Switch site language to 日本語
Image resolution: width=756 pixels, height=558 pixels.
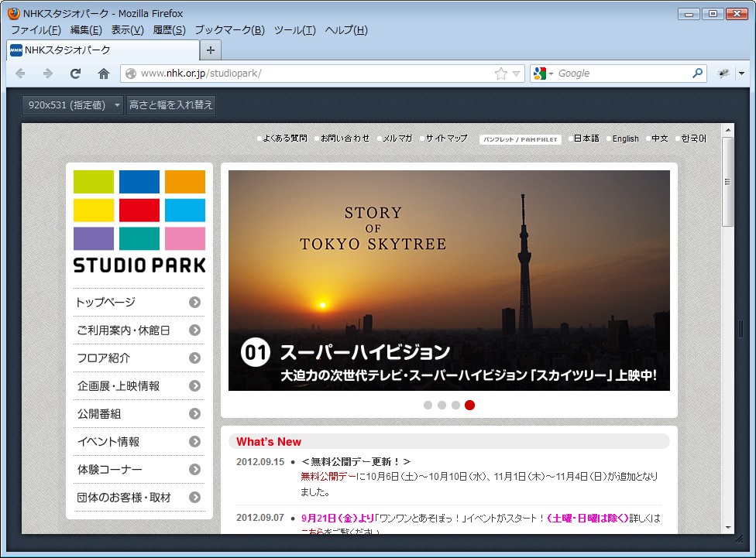pyautogui.click(x=586, y=139)
